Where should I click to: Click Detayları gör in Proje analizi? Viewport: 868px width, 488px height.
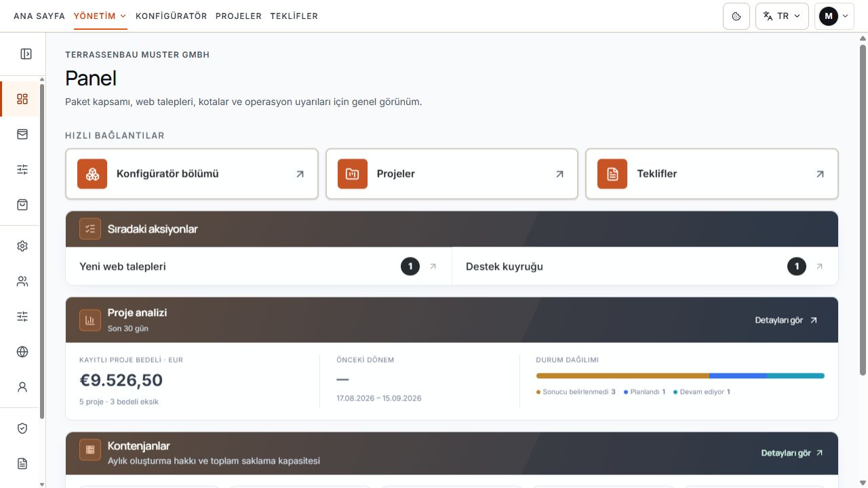pyautogui.click(x=786, y=320)
